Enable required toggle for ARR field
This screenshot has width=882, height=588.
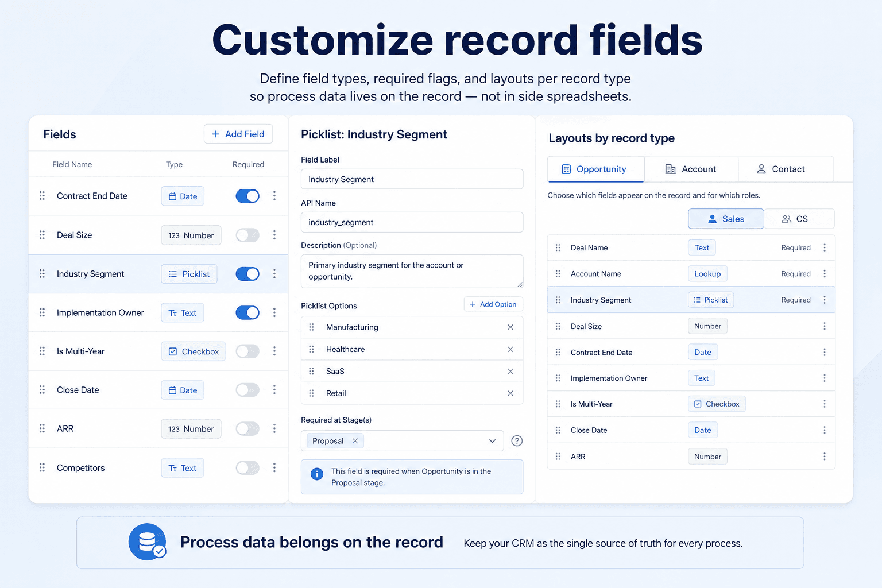pyautogui.click(x=247, y=428)
